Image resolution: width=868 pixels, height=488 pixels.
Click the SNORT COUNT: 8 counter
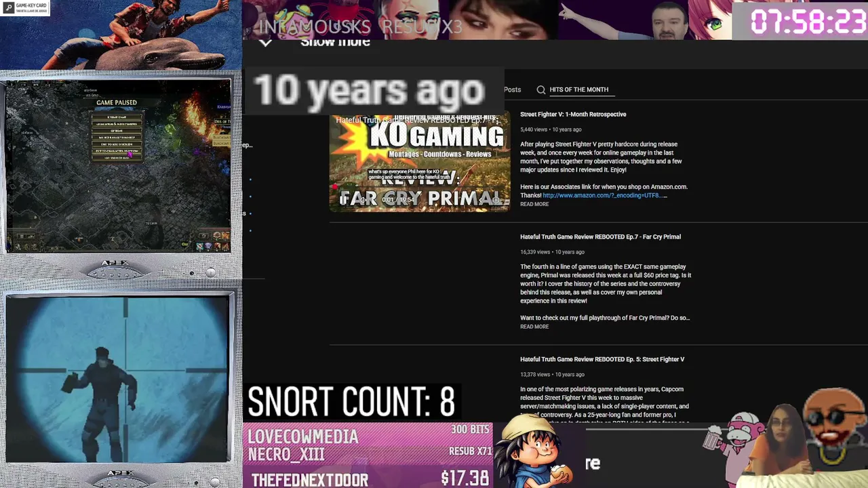[x=351, y=402]
